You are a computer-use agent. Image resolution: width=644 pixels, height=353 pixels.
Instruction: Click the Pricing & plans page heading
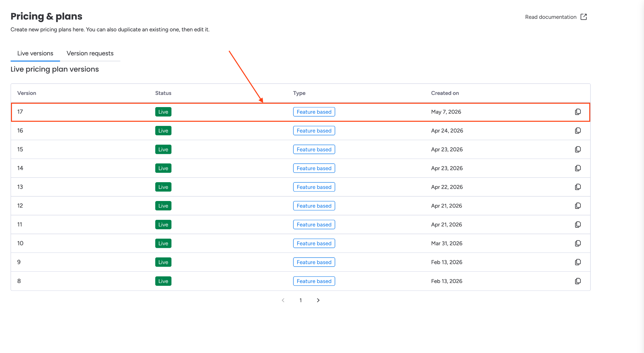point(47,16)
